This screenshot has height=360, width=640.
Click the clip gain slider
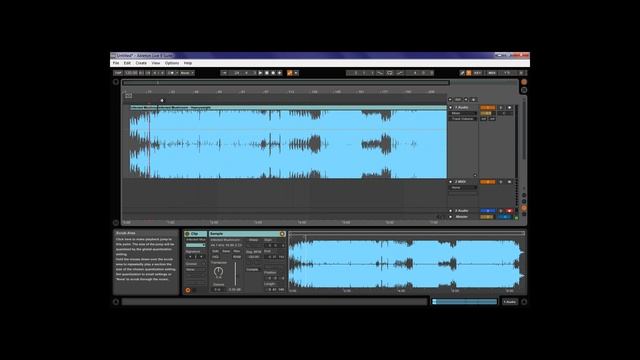(x=236, y=274)
